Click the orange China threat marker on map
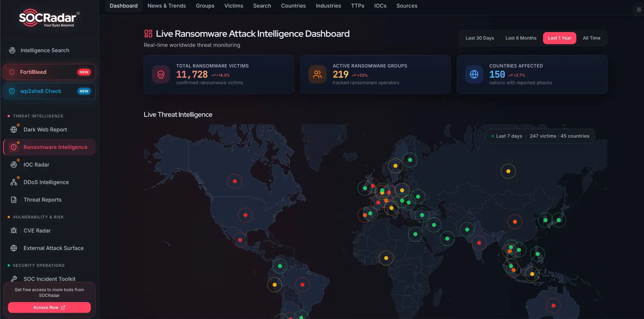644x319 pixels. click(x=515, y=222)
